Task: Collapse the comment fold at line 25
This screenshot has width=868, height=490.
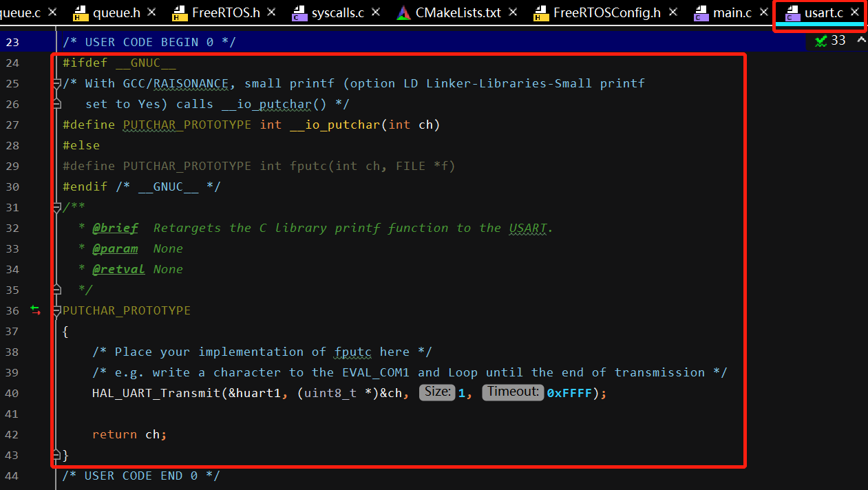Action: point(57,83)
